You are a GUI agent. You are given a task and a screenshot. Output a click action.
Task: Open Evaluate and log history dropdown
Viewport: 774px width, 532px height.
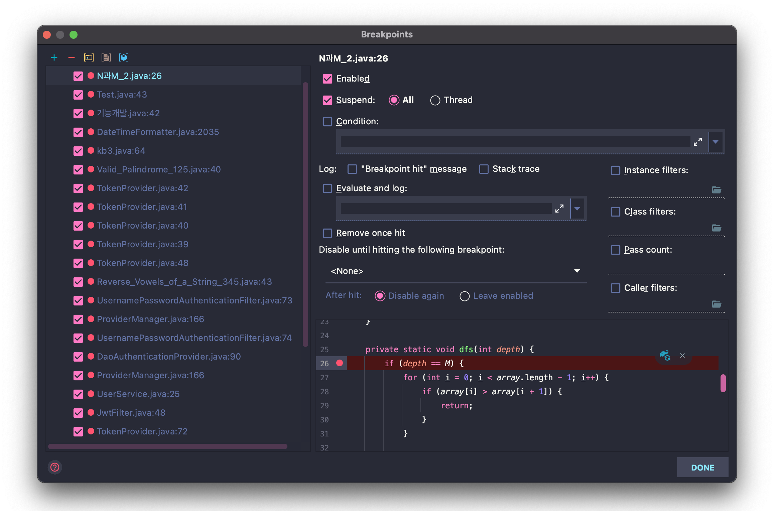click(x=577, y=209)
